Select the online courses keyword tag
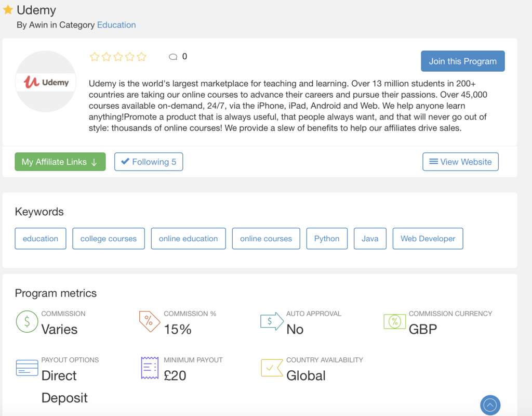Image resolution: width=532 pixels, height=416 pixels. tap(266, 239)
